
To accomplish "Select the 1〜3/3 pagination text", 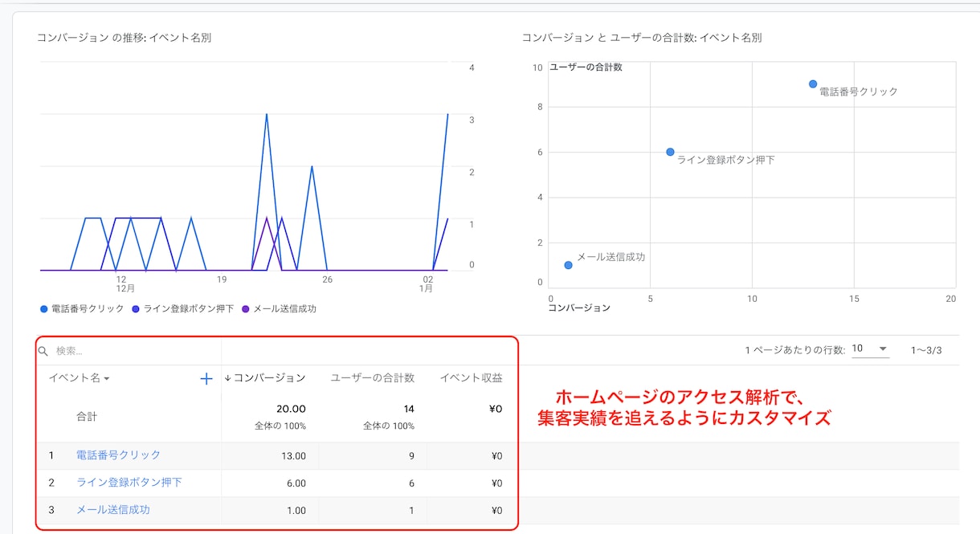I will [926, 350].
